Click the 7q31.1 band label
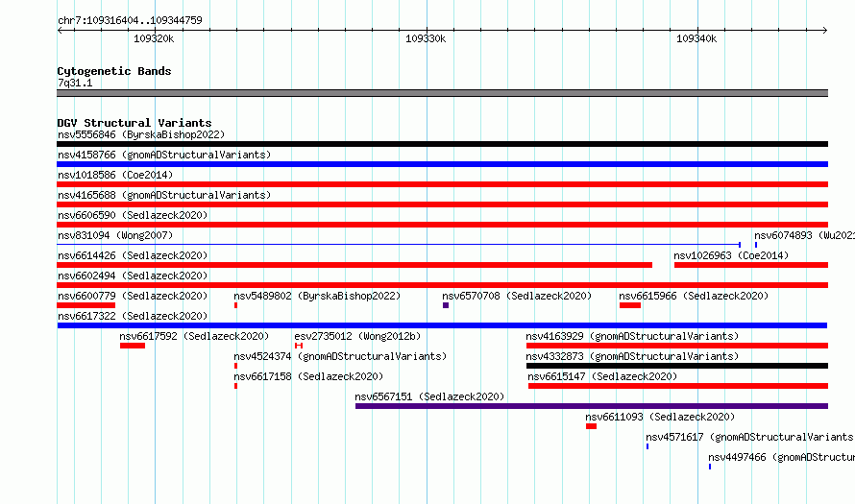Image resolution: width=855 pixels, height=504 pixels. [75, 83]
